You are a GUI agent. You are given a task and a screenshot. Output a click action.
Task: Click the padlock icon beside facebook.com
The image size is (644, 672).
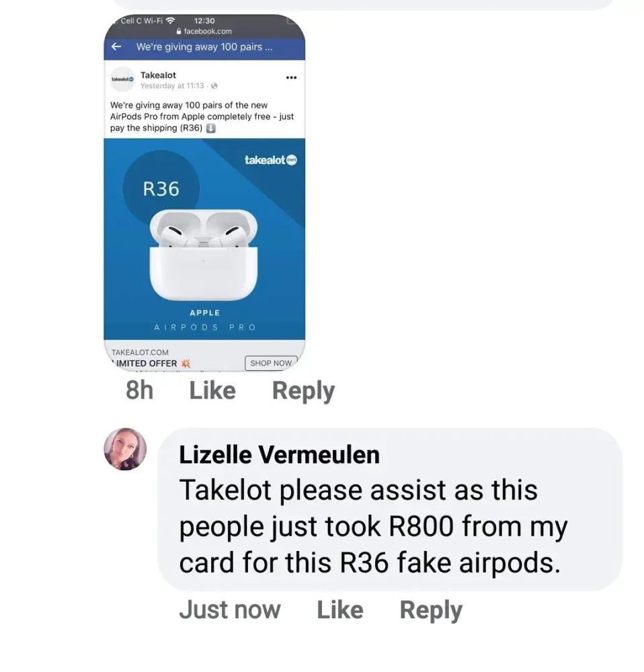pos(179,32)
